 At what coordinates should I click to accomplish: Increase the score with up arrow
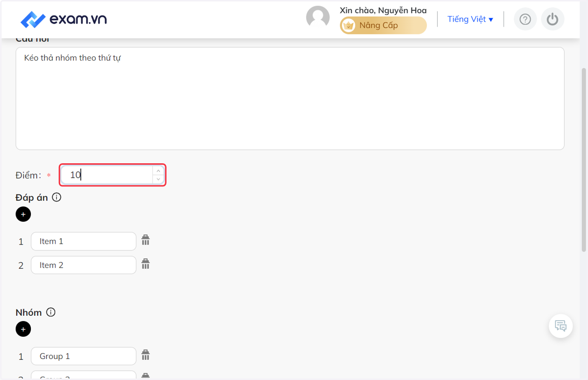[x=158, y=171]
